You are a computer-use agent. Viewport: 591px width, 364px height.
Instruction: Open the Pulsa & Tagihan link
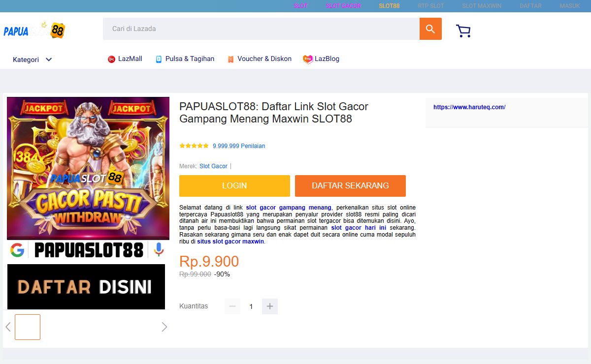tap(190, 59)
